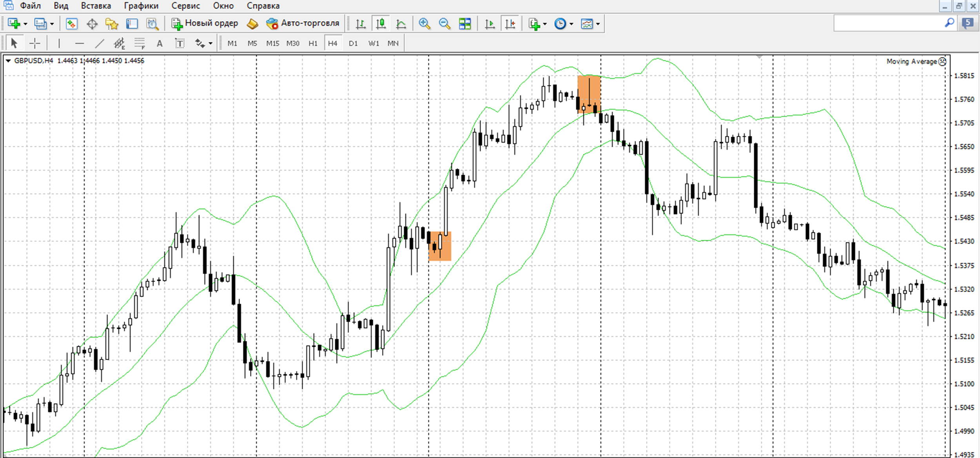Click the zoom out magnifier icon
This screenshot has width=980, height=458.
(445, 24)
